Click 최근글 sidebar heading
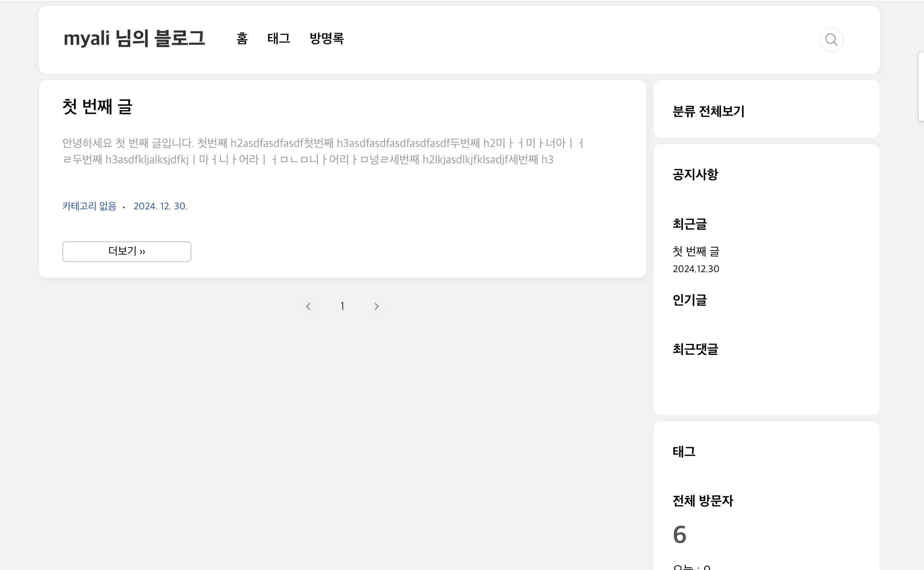The width and height of the screenshot is (924, 570). click(x=689, y=224)
